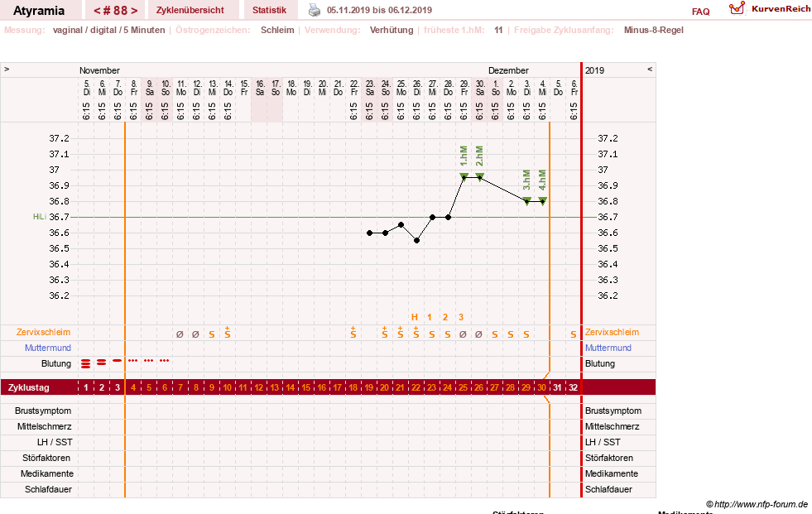Open the Statistik tab

[x=269, y=10]
